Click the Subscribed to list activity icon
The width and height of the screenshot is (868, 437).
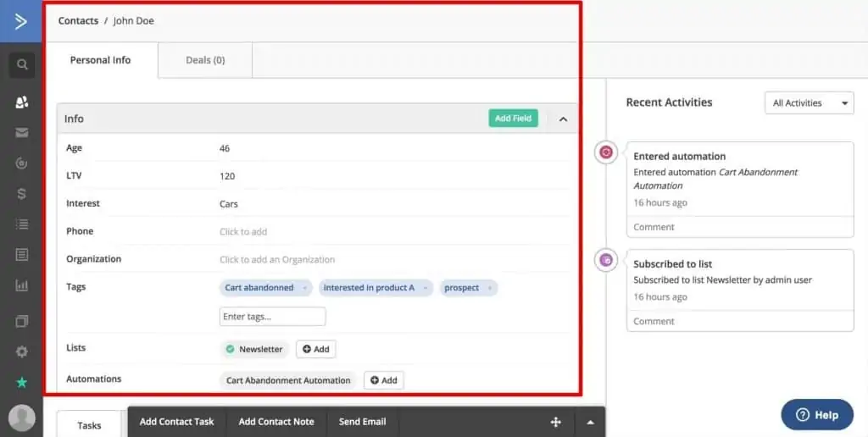[606, 259]
